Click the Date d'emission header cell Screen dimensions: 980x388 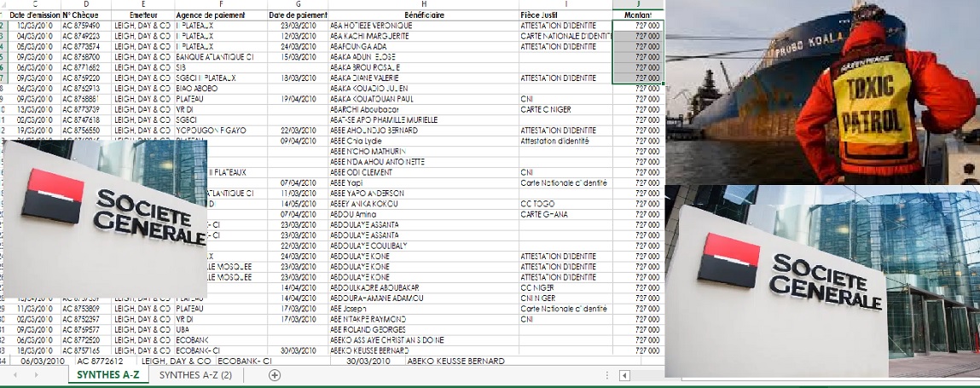point(34,15)
